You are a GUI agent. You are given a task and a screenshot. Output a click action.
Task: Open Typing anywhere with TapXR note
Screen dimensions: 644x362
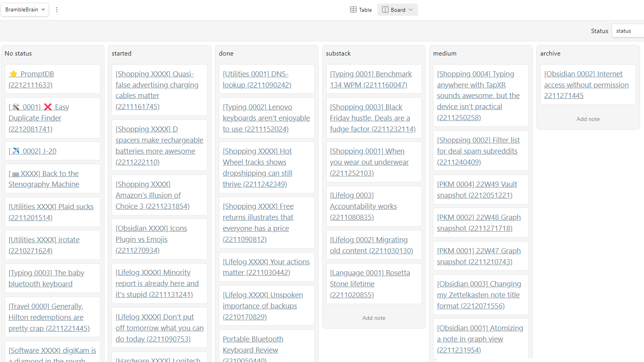coord(478,96)
